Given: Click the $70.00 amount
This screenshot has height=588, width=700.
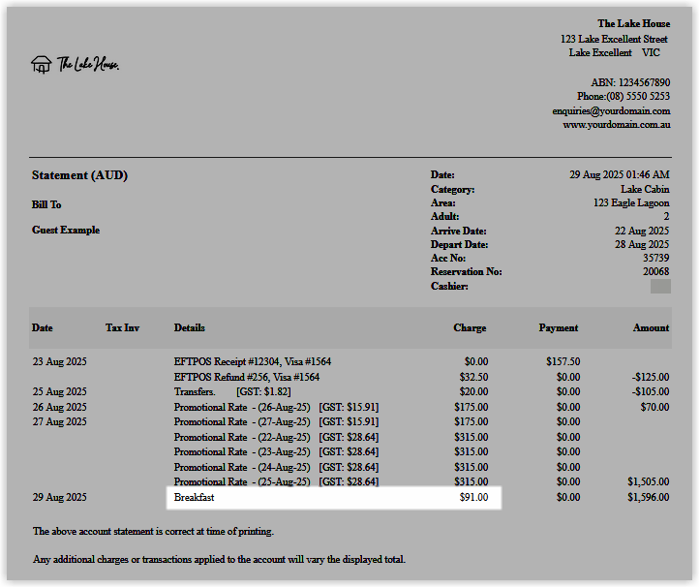Looking at the screenshot, I should click(654, 408).
